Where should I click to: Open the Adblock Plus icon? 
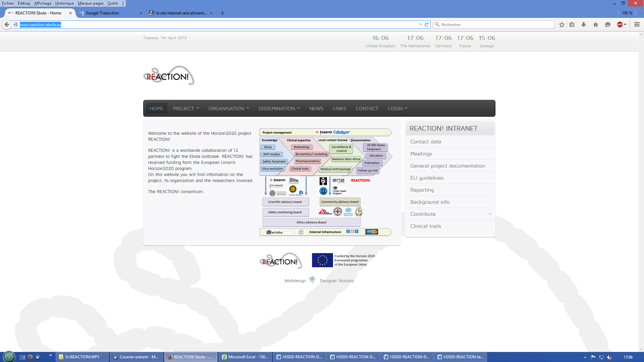click(620, 24)
